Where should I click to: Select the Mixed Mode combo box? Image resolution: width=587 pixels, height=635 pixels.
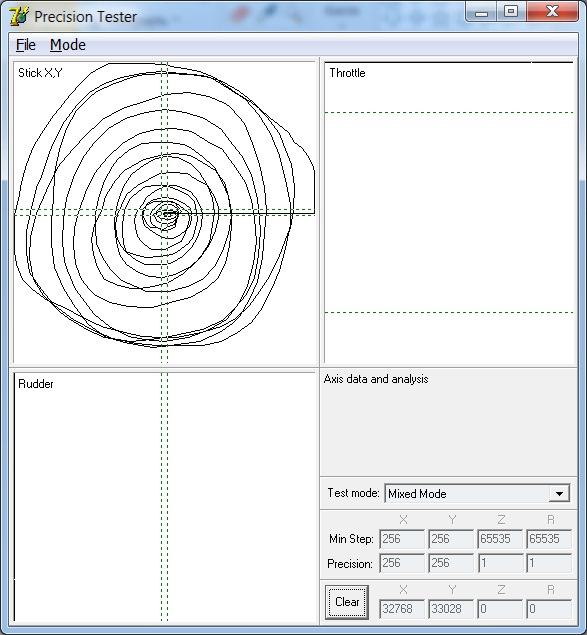point(477,494)
